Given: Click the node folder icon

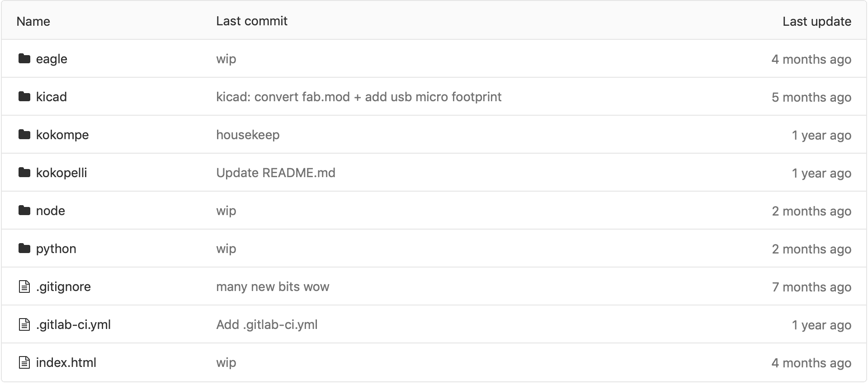Looking at the screenshot, I should click(x=24, y=211).
